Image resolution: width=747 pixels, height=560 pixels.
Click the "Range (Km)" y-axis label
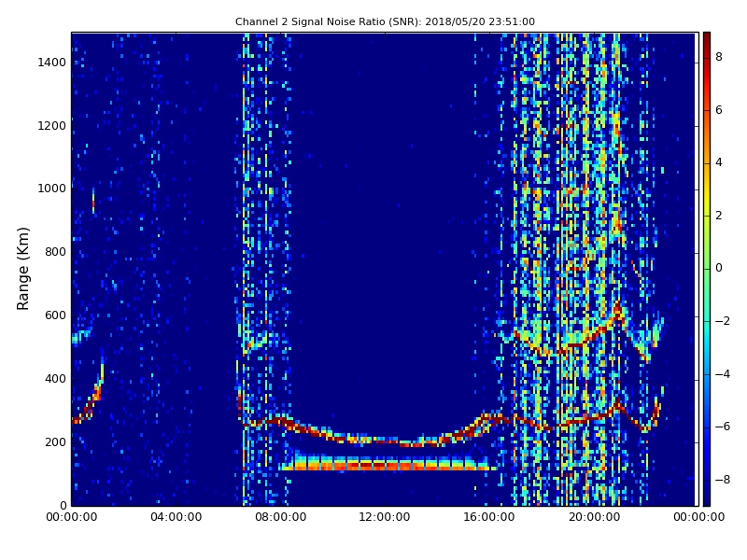22,269
